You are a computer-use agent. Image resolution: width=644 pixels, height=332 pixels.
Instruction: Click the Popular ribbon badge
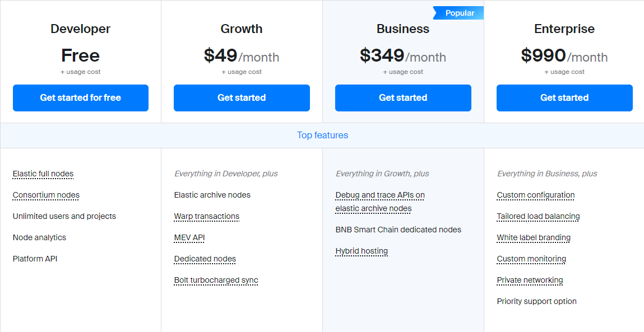(458, 13)
